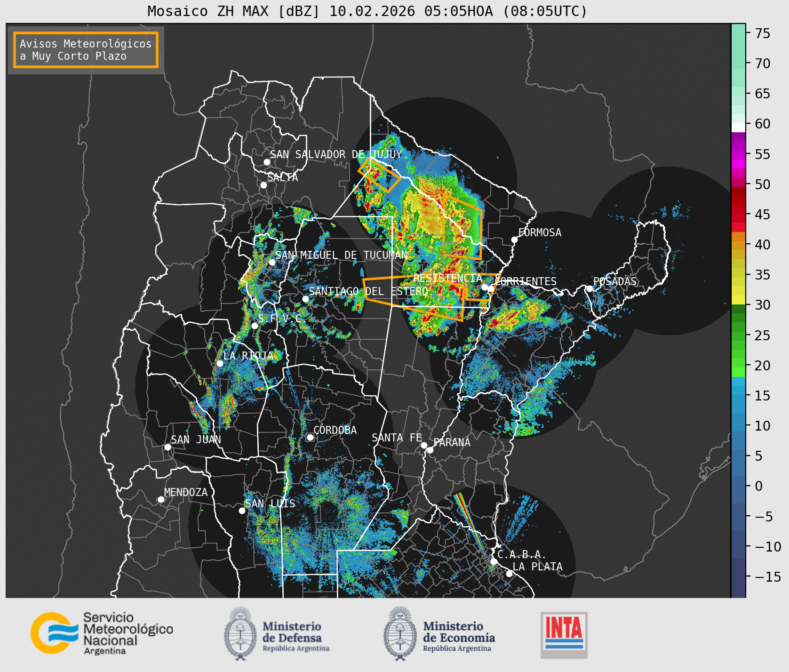The width and height of the screenshot is (789, 672).
Task: Click the map title with date 10.02.2026
Action: 367,11
